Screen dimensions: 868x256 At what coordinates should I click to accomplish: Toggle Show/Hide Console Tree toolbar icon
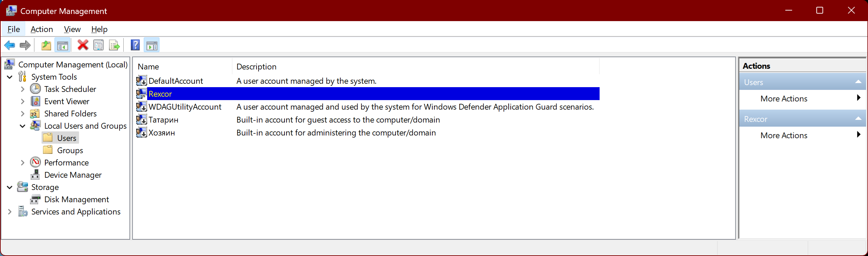tap(62, 45)
